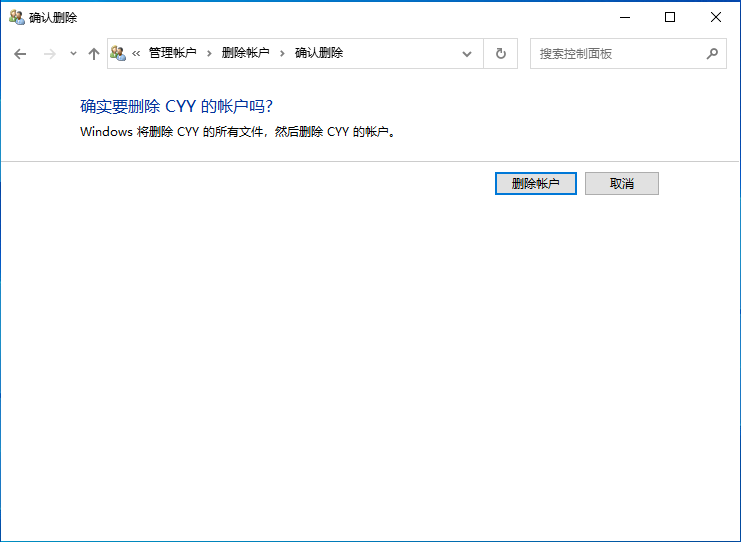741x542 pixels.
Task: Navigate to 管理帐户 breadcrumb
Action: [x=172, y=53]
